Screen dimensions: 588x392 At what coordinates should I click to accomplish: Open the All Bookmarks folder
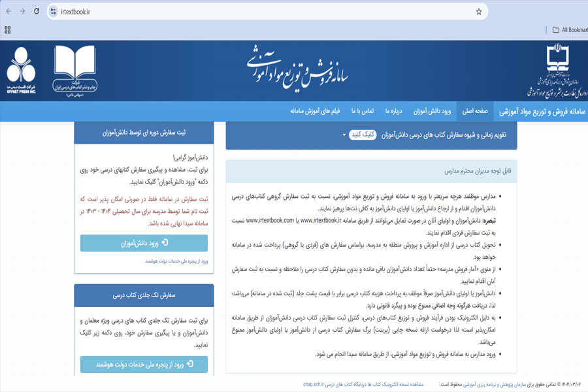click(570, 30)
